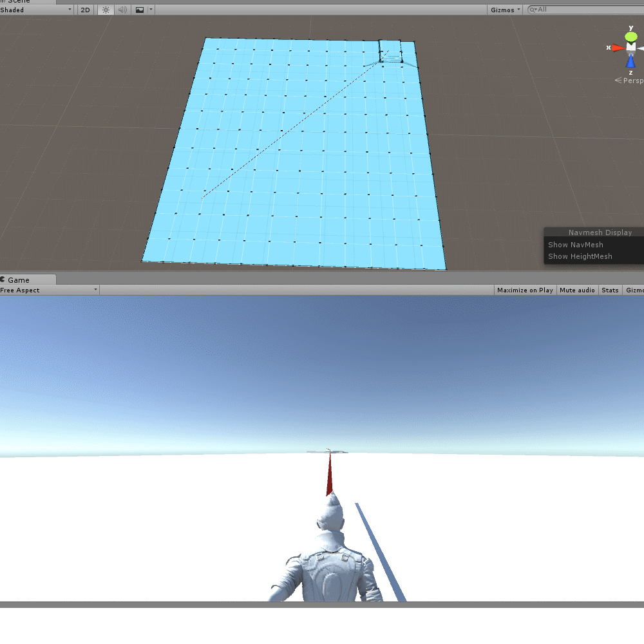Switch to the Game tab

(28, 279)
